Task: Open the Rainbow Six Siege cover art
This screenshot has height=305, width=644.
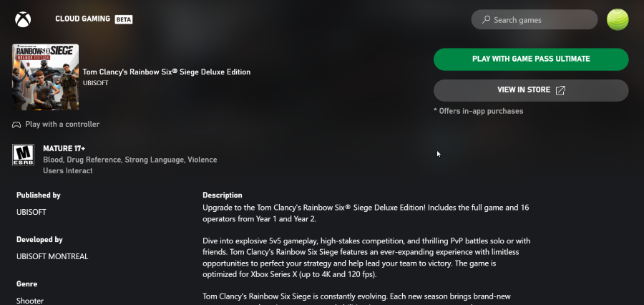Action: (45, 77)
